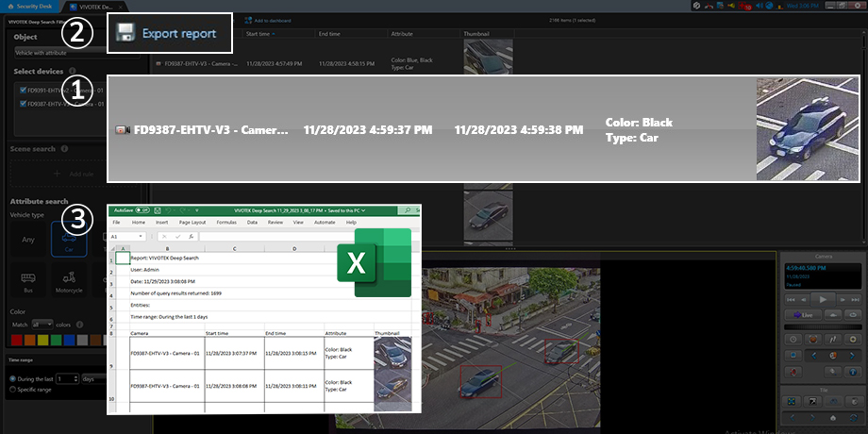Image resolution: width=868 pixels, height=434 pixels.
Task: Close the VIVOTEK Deep Search tab
Action: tap(121, 6)
